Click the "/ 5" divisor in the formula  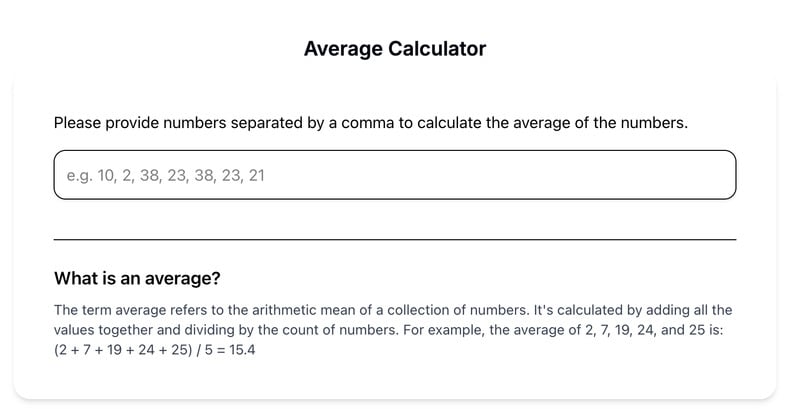(197, 351)
